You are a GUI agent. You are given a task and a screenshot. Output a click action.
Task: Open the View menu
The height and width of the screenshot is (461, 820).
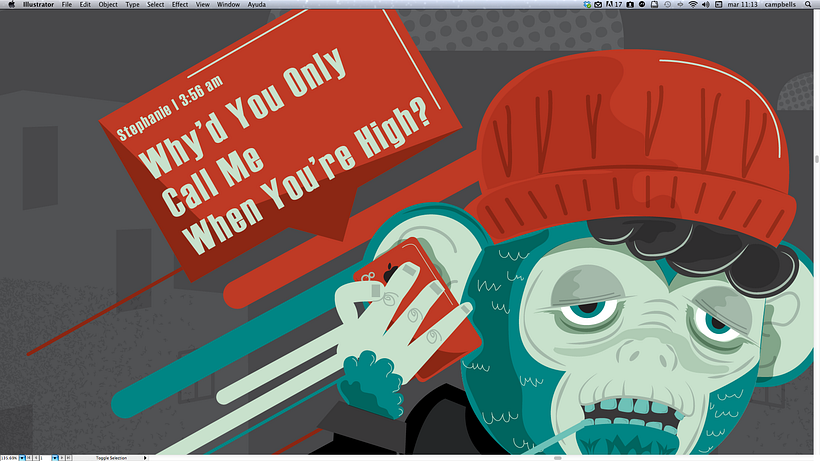202,4
